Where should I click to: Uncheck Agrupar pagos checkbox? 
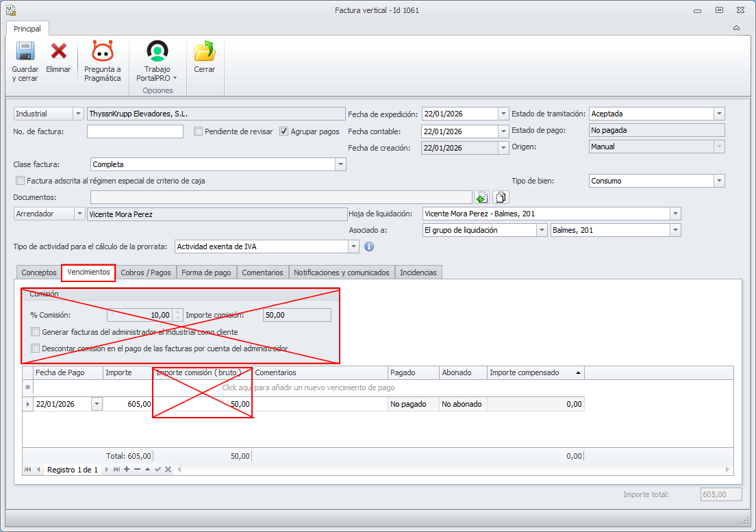coord(284,131)
